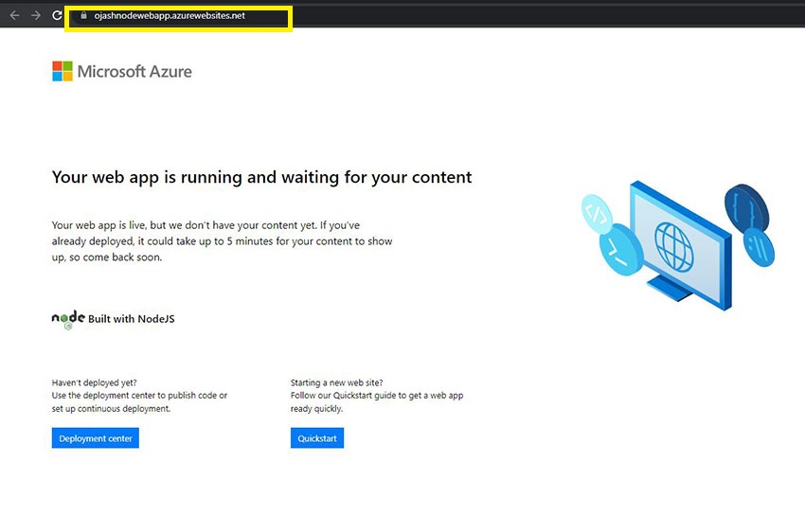805x532 pixels.
Task: Click the 'Follow our Quickstart guide' text
Action: pos(377,402)
